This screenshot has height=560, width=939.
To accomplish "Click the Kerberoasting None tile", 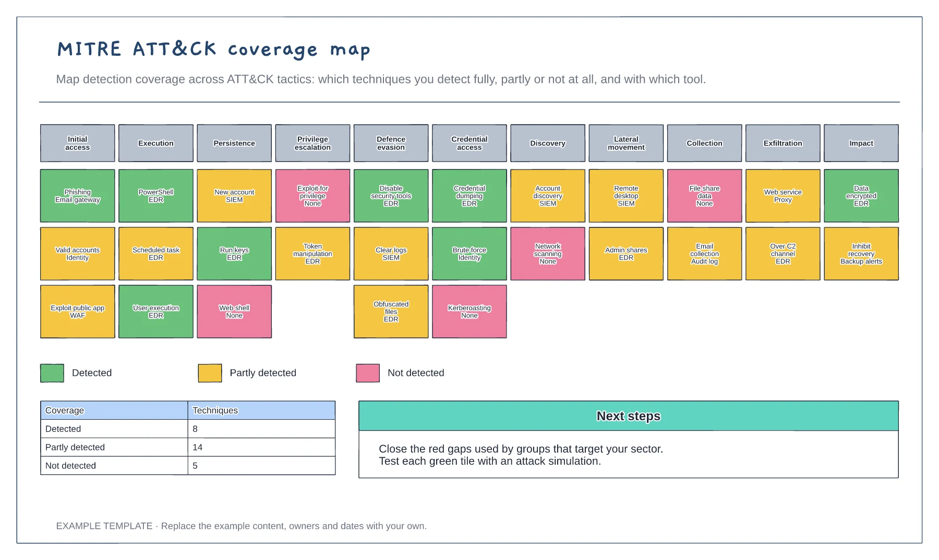I will coord(469,312).
